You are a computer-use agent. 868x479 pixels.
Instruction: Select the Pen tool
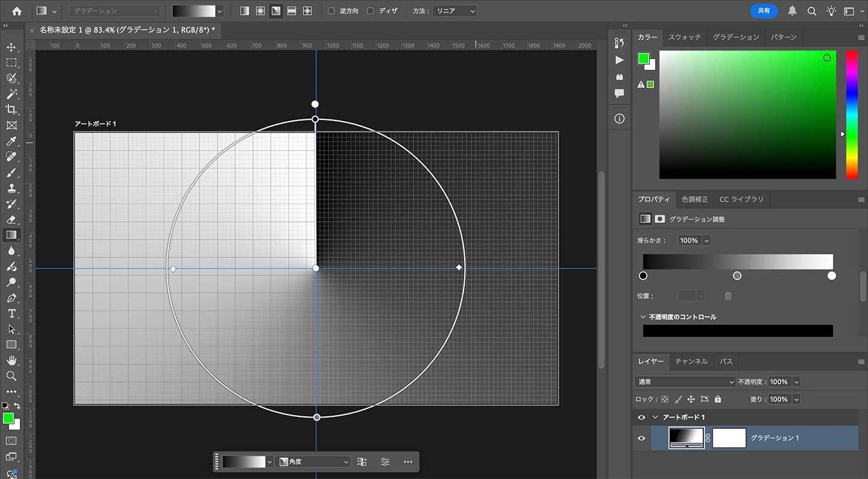pos(11,298)
